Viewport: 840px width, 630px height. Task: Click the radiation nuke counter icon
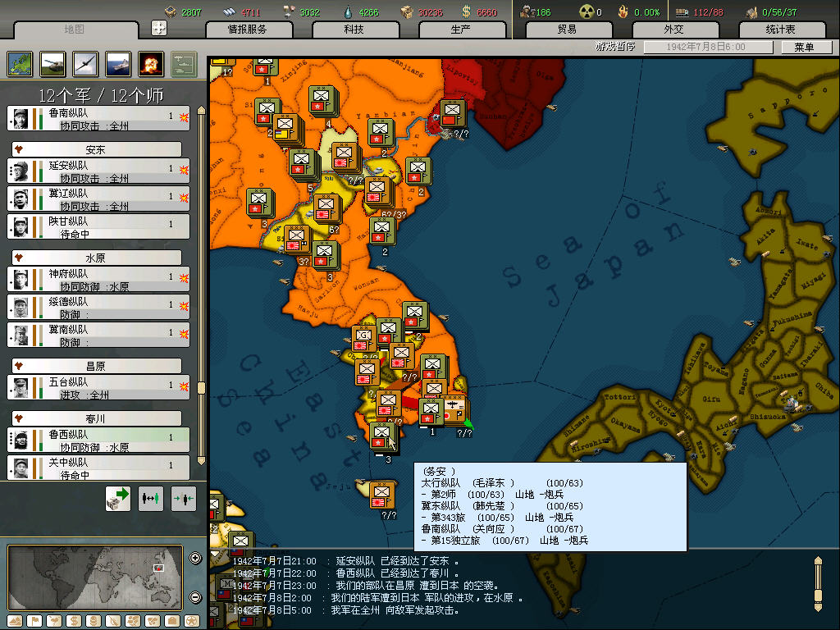587,11
